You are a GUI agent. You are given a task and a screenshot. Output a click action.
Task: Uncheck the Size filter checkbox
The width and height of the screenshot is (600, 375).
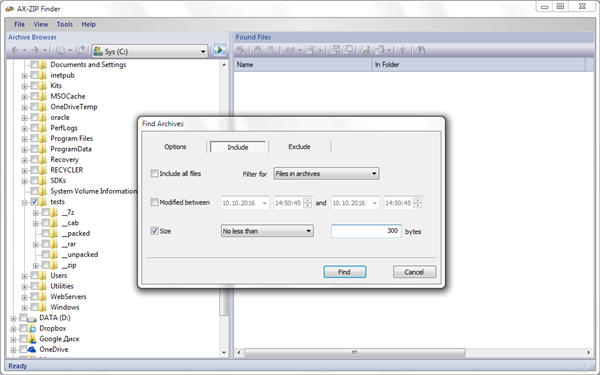pyautogui.click(x=155, y=231)
